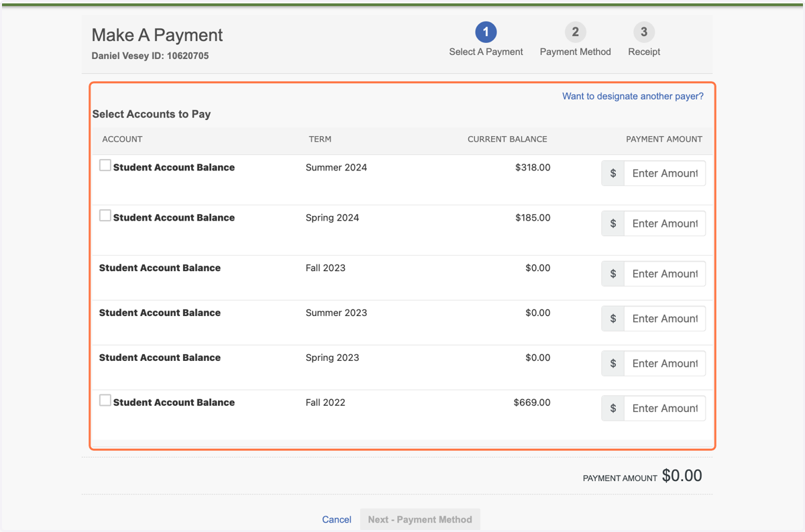Click Student Account Balance label for Spring 2024
The height and width of the screenshot is (532, 805).
tap(174, 218)
